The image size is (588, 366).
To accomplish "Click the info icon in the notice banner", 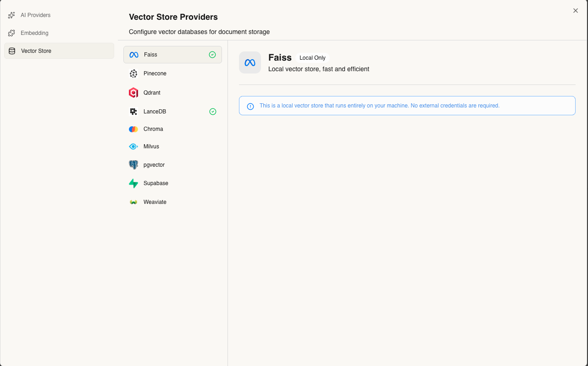I will pyautogui.click(x=250, y=107).
